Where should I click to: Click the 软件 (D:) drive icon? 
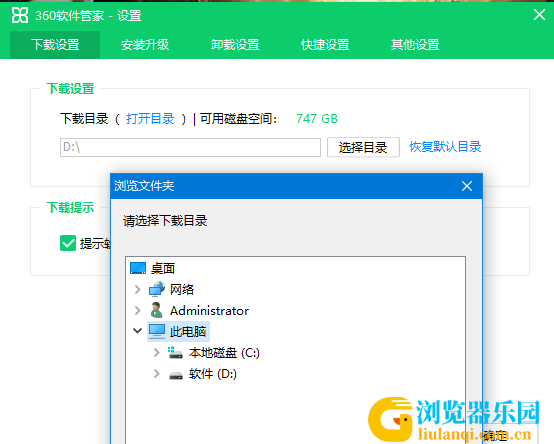point(176,374)
